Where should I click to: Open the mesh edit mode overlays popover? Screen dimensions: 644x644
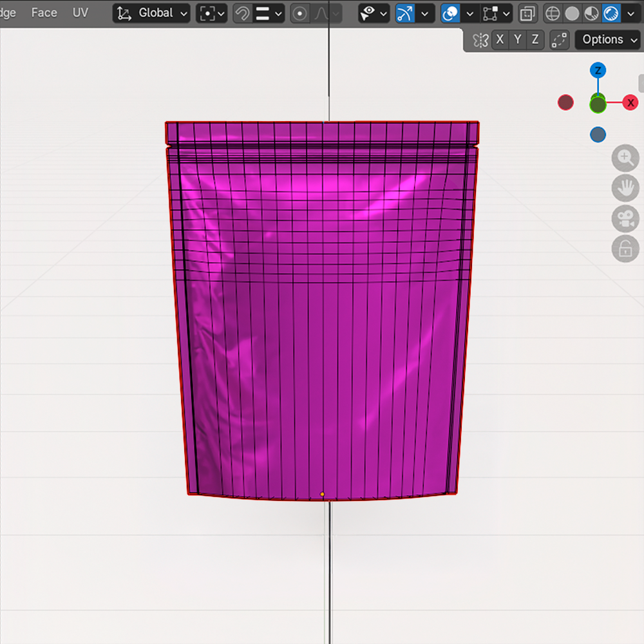pos(497,14)
